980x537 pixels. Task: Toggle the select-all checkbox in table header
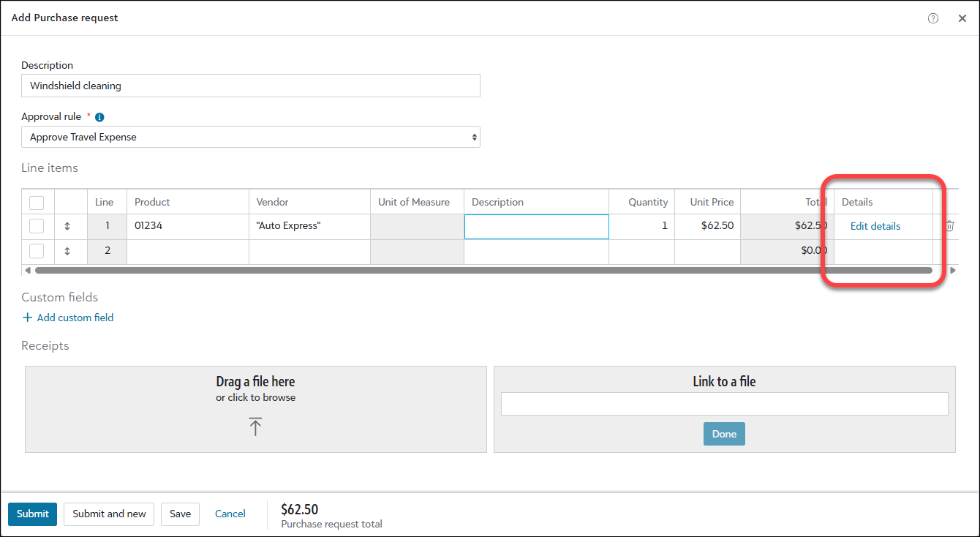pyautogui.click(x=37, y=203)
